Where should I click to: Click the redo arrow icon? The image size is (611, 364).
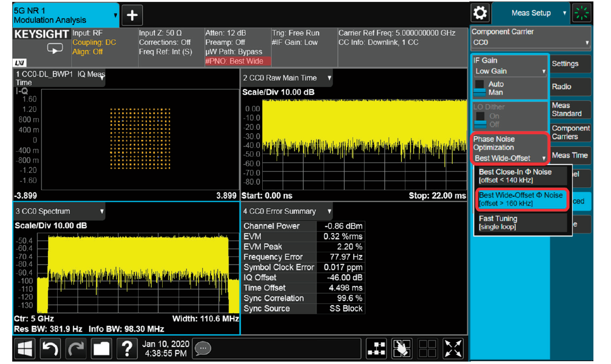click(76, 348)
